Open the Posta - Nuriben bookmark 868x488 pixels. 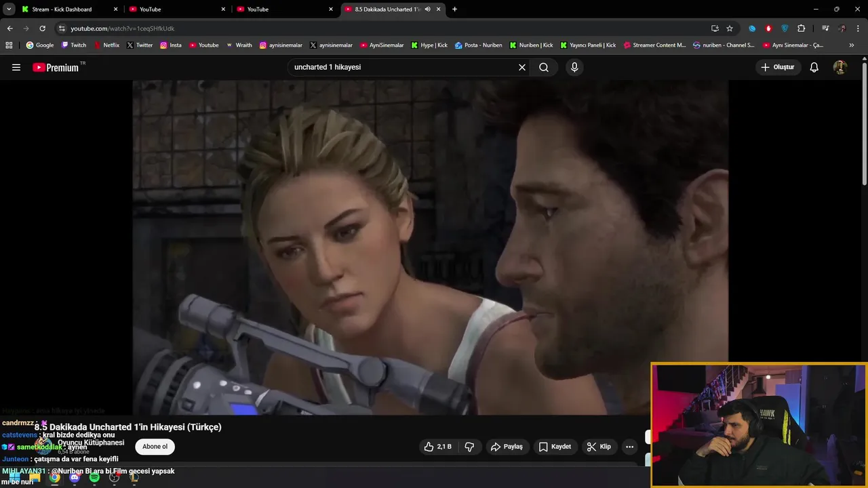479,45
